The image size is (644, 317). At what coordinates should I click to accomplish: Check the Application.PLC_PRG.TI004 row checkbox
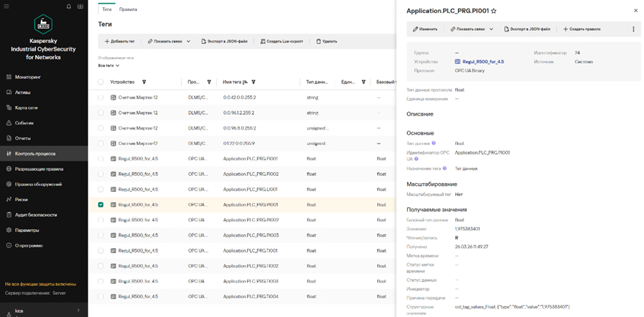tap(101, 297)
